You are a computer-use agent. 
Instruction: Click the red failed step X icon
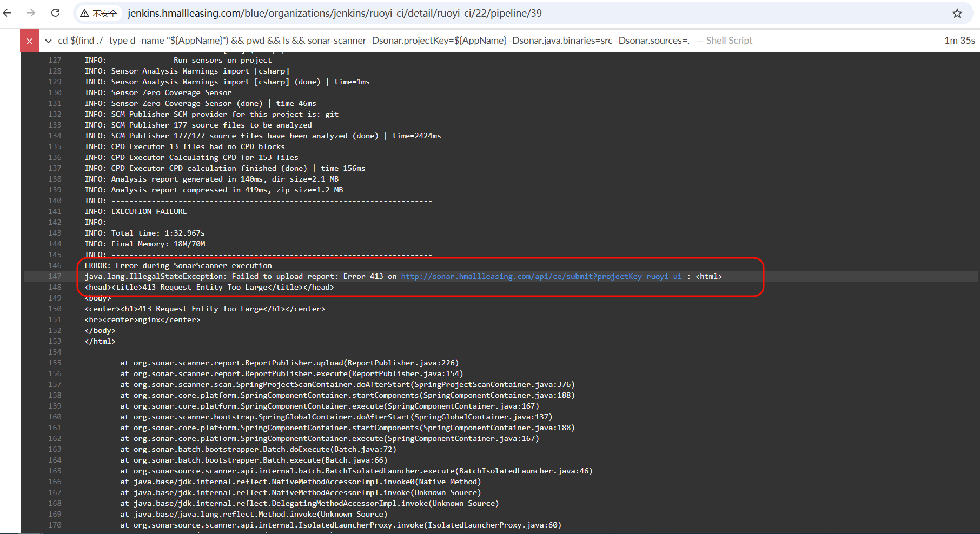tap(30, 41)
